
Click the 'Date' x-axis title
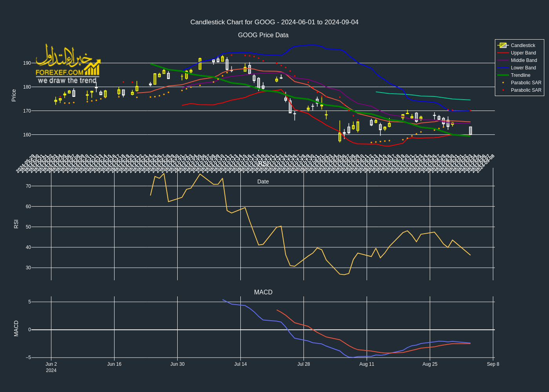point(263,181)
